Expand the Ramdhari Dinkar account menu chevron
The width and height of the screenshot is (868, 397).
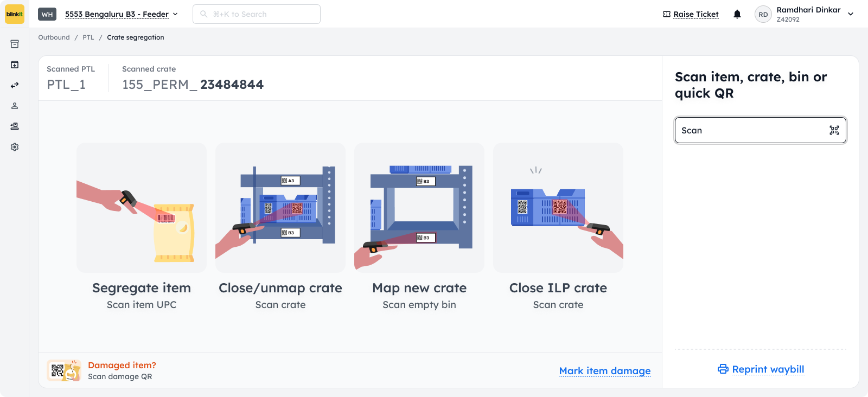click(851, 14)
